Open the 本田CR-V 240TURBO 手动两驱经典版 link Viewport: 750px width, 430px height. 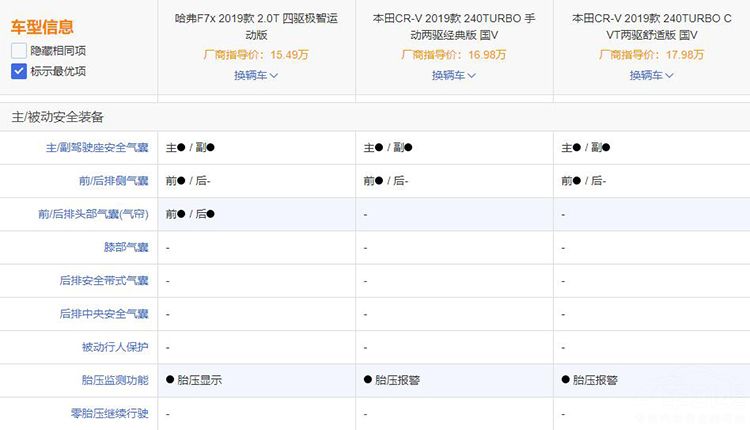(x=453, y=26)
